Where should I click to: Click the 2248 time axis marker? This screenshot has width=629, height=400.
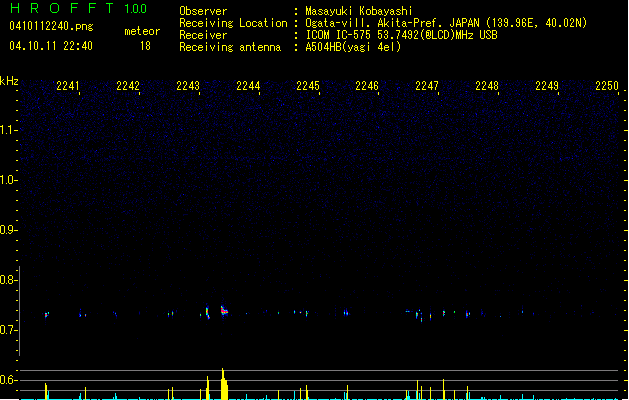point(487,85)
